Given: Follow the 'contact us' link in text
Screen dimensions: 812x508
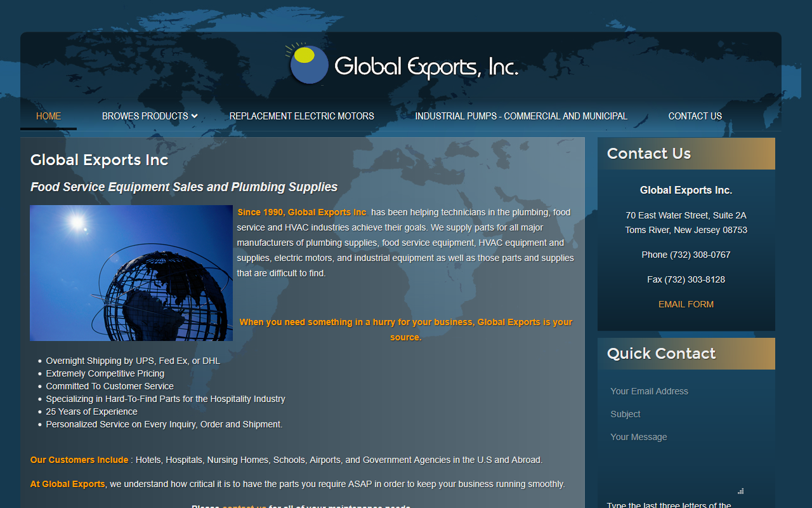Looking at the screenshot, I should tap(244, 506).
